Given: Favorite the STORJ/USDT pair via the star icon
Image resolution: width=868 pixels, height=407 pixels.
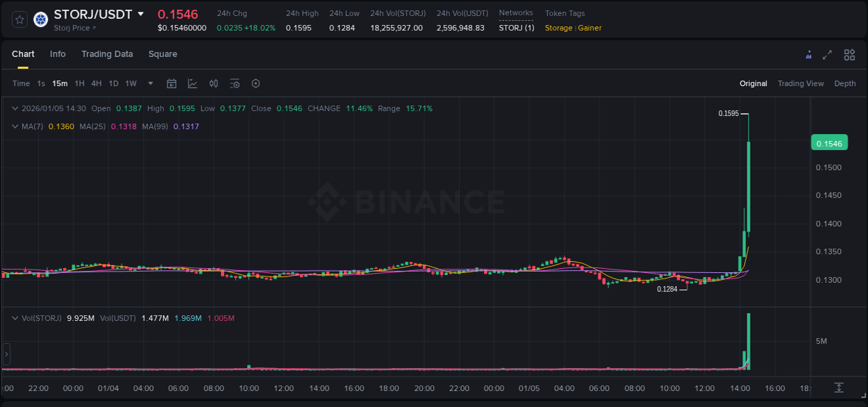Looking at the screenshot, I should 19,19.
